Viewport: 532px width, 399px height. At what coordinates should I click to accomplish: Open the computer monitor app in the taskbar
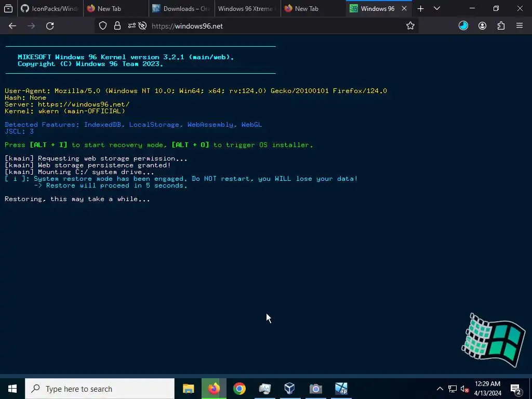pyautogui.click(x=264, y=389)
